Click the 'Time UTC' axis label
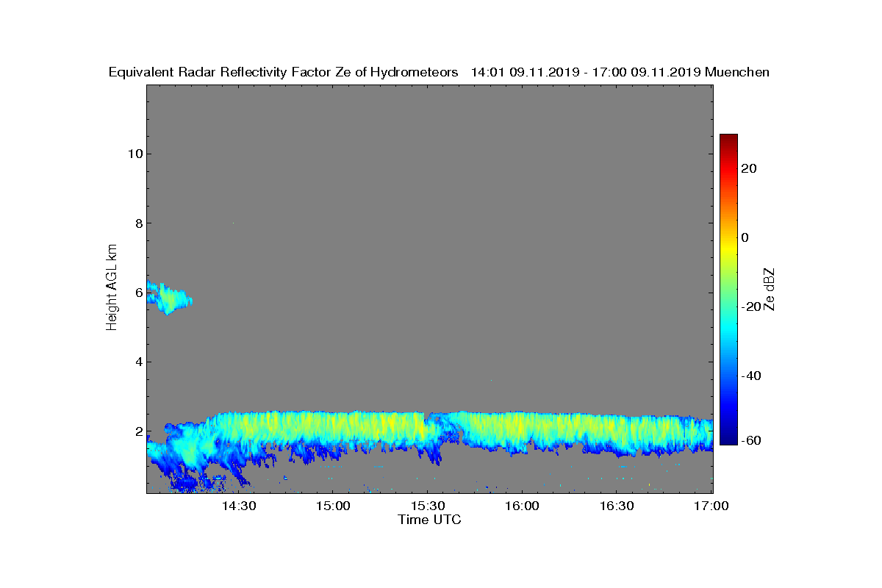This screenshot has width=882, height=588. (x=429, y=520)
